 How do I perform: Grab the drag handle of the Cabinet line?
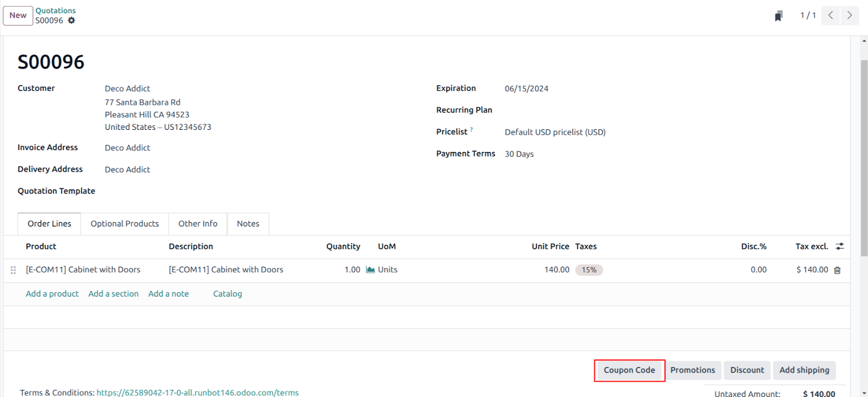pos(14,270)
